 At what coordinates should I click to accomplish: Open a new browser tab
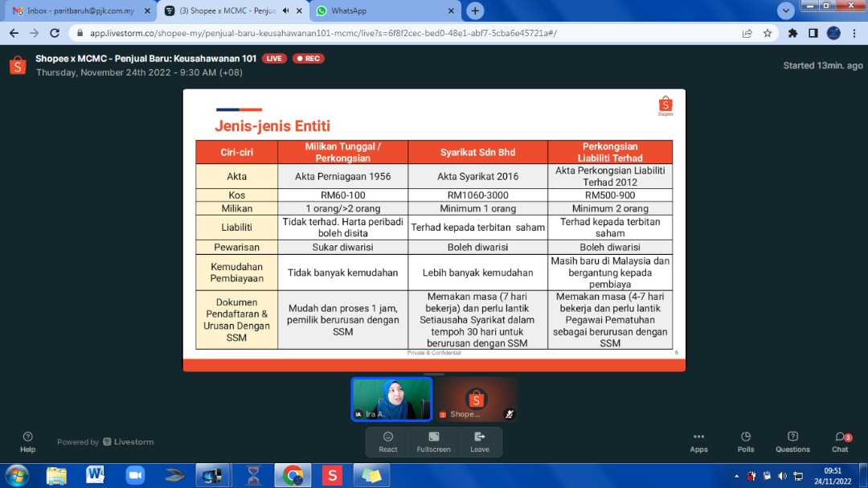(x=475, y=11)
